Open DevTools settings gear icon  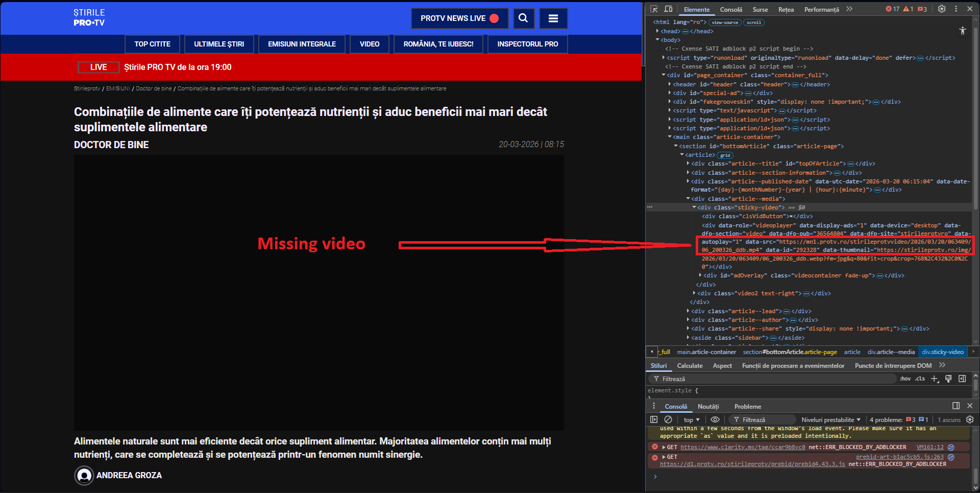942,9
